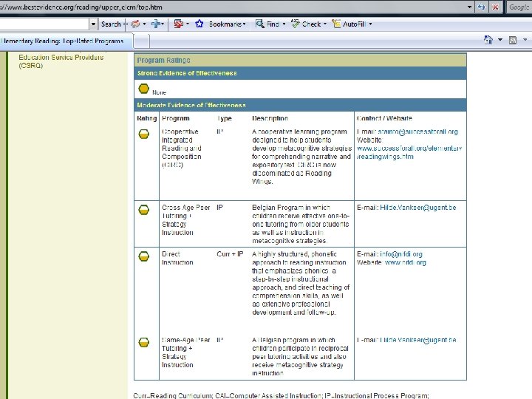Click the news icon right of Search button
This screenshot has height=399, width=532.
(x=136, y=24)
